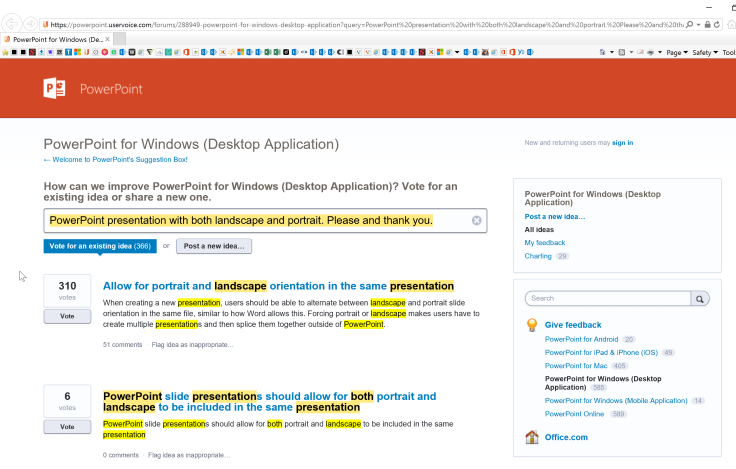Open PowerPoint for Android forum link

tap(582, 339)
